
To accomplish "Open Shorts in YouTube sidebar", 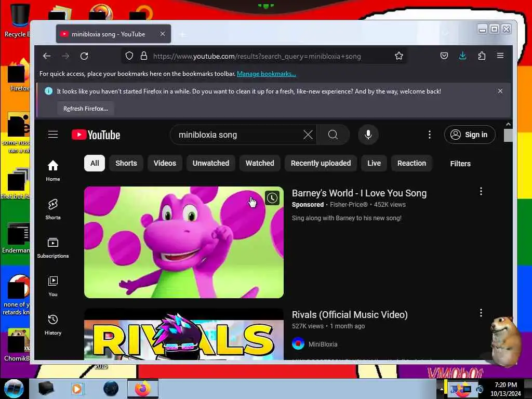I will tap(53, 209).
